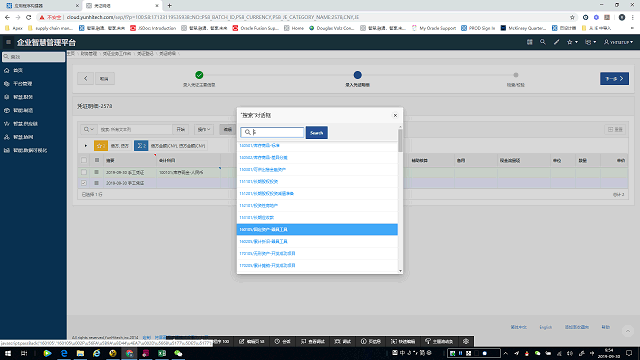Viewport: 640px width, 360px height.
Task: Click the header search magnifier icon
Action: click(542, 42)
